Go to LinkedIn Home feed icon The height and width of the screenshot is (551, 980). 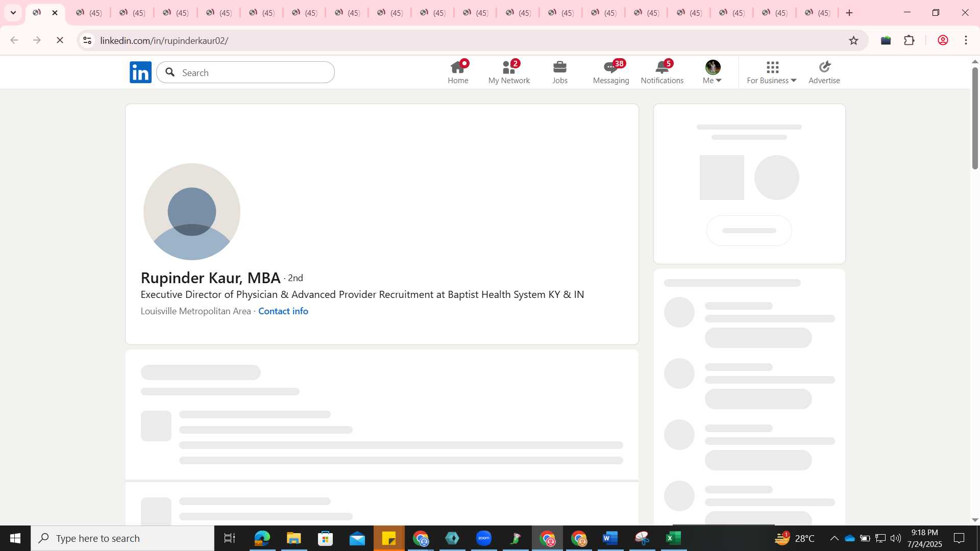tap(458, 72)
